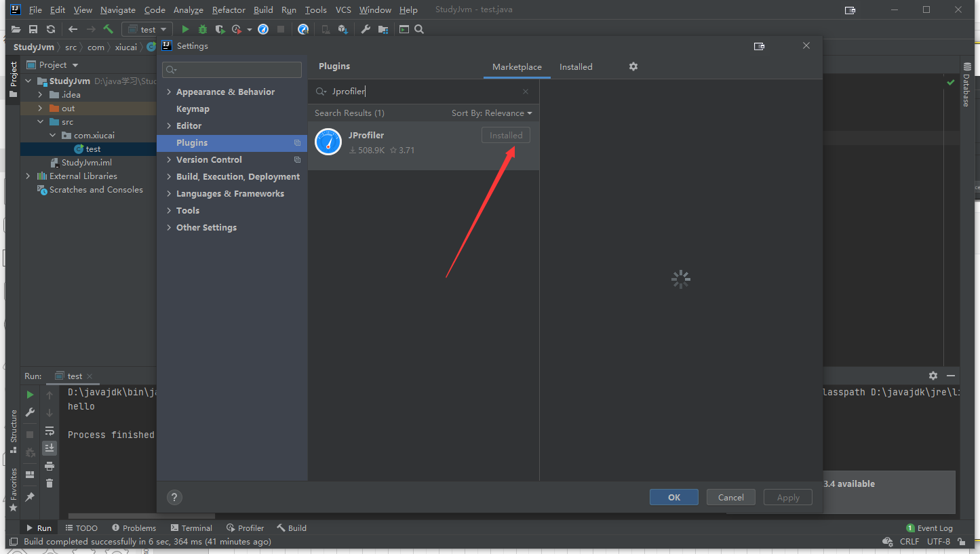The height and width of the screenshot is (554, 980).
Task: Expand the .idea folder in Project tree
Action: [40, 94]
